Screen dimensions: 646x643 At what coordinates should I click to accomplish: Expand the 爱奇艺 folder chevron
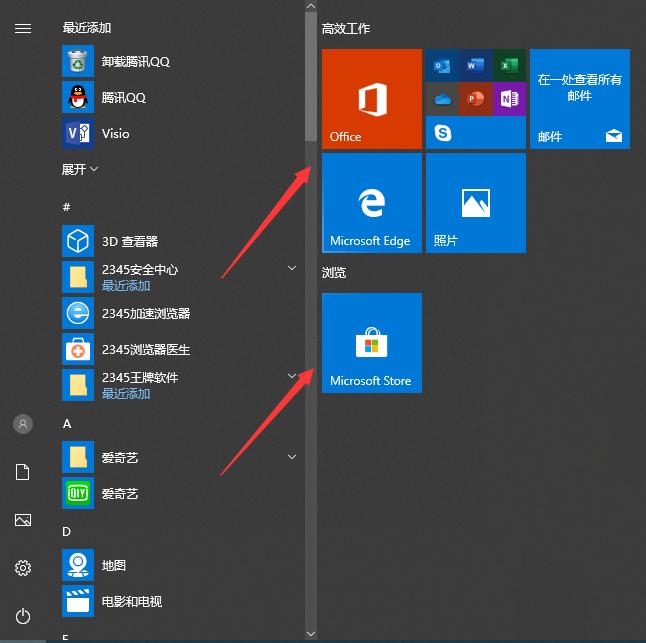click(292, 457)
